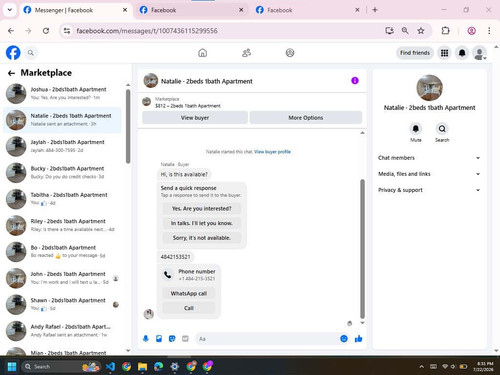
Task: Send a thumbs-up like
Action: coord(358,339)
